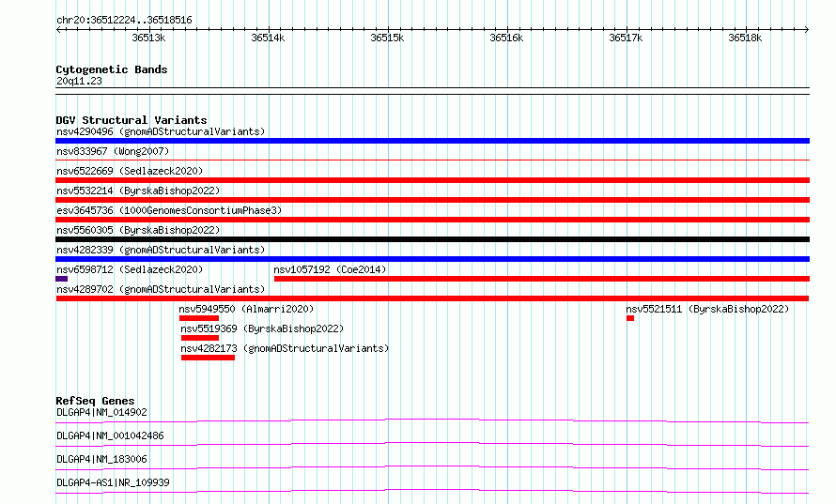Image resolution: width=836 pixels, height=504 pixels.
Task: Click the DLGAP4|NM_014902 gene label
Action: 101,412
